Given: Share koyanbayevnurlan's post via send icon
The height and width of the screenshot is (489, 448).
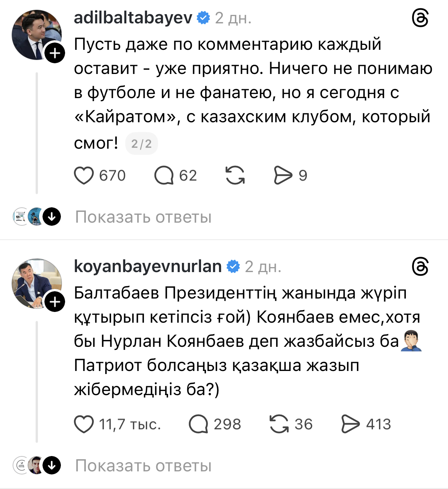Looking at the screenshot, I should 350,424.
